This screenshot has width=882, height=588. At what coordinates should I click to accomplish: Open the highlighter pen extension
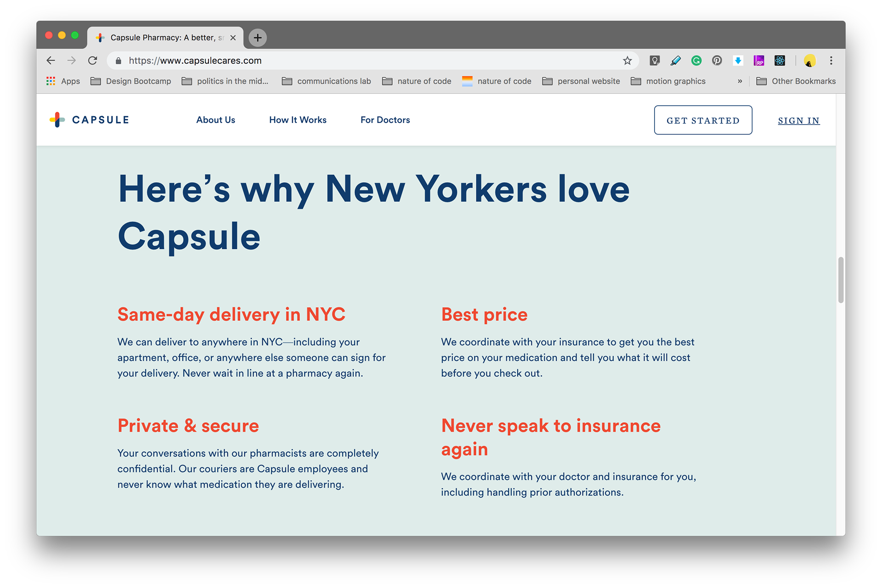tap(675, 61)
